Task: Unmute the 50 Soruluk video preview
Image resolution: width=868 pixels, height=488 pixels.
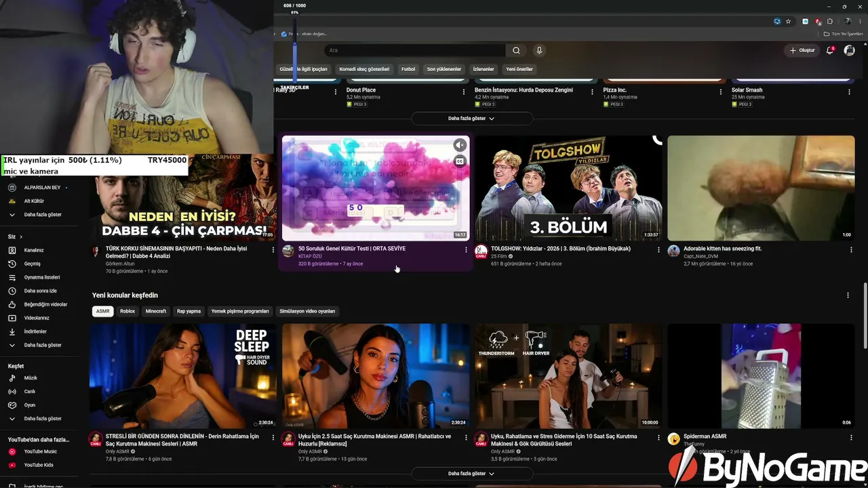Action: (460, 145)
